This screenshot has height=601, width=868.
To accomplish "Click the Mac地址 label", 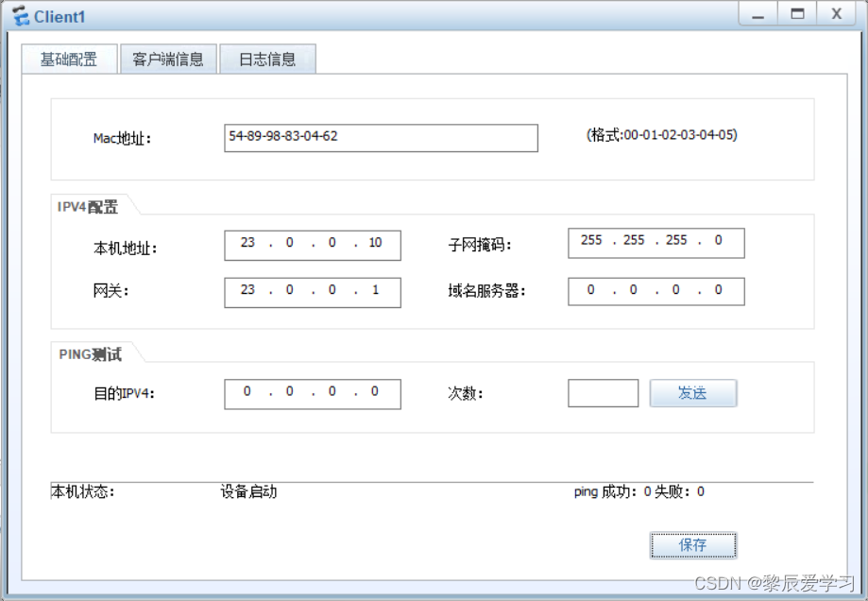I will 122,138.
